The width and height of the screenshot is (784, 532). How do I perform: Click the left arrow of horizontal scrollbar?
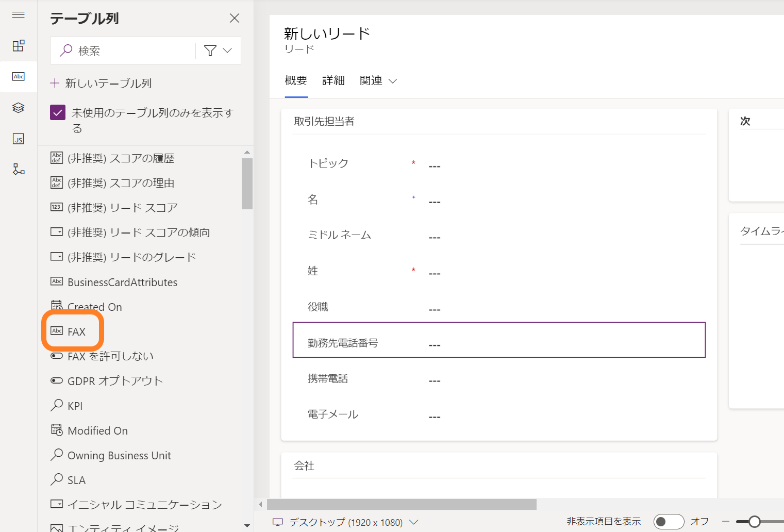(260, 504)
